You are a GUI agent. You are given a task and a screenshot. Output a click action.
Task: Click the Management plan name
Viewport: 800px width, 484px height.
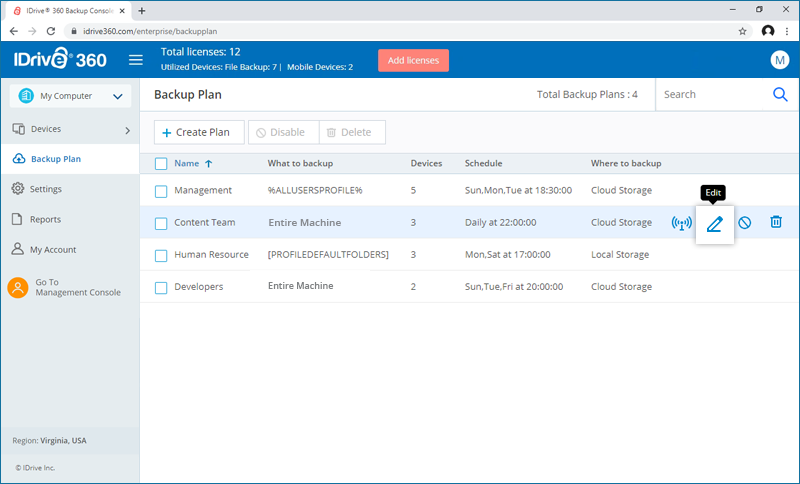coord(203,190)
